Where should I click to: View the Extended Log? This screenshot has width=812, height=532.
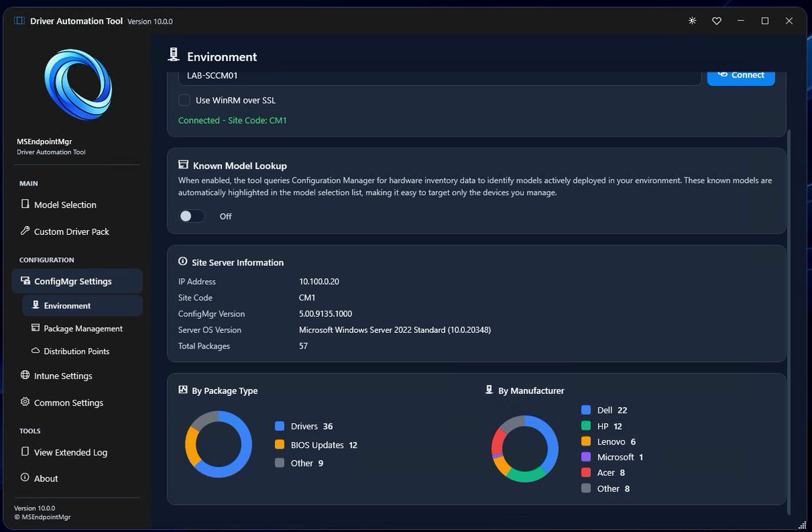pyautogui.click(x=70, y=452)
